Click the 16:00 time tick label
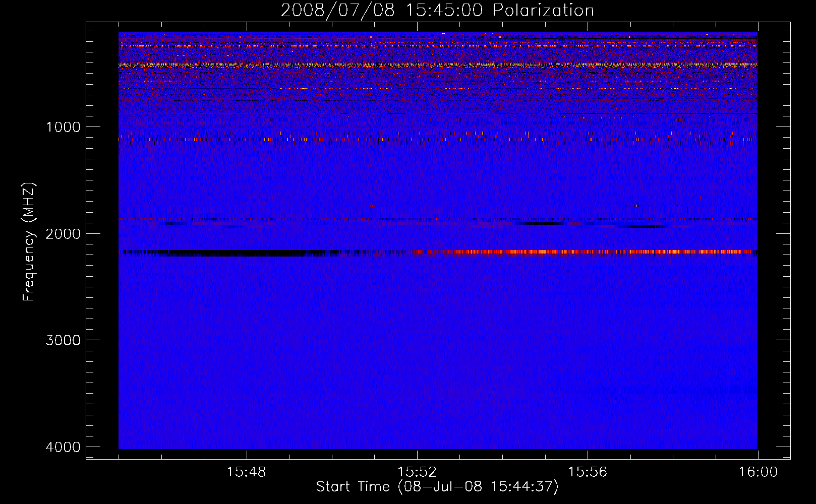816x504 pixels. click(758, 472)
